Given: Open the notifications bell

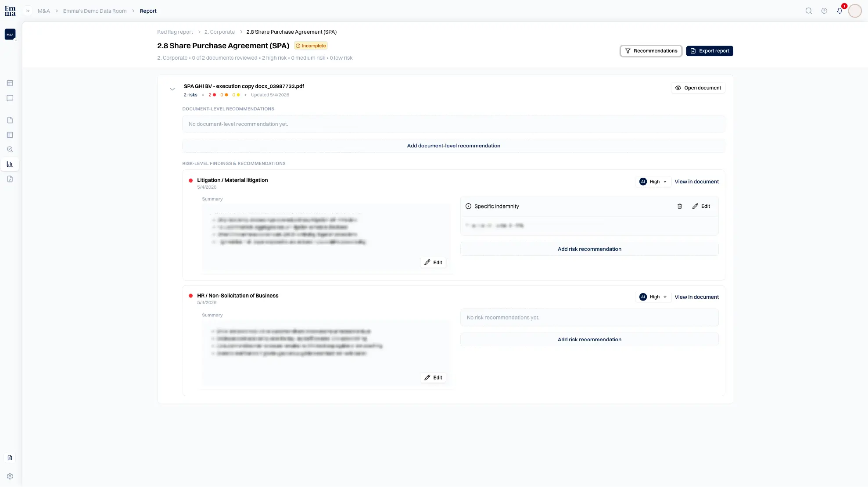Looking at the screenshot, I should click(839, 11).
